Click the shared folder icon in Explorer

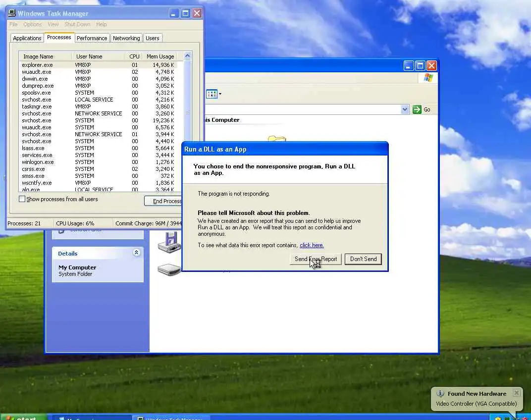click(x=277, y=138)
